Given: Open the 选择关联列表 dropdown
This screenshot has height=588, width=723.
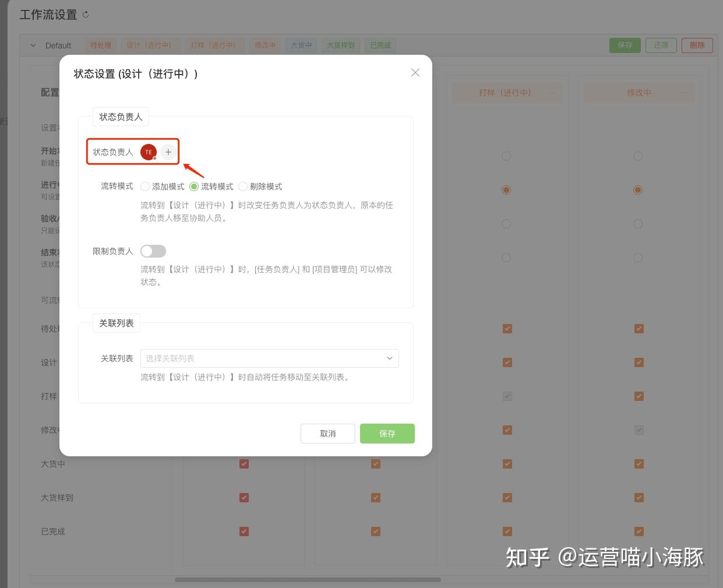Looking at the screenshot, I should (269, 358).
